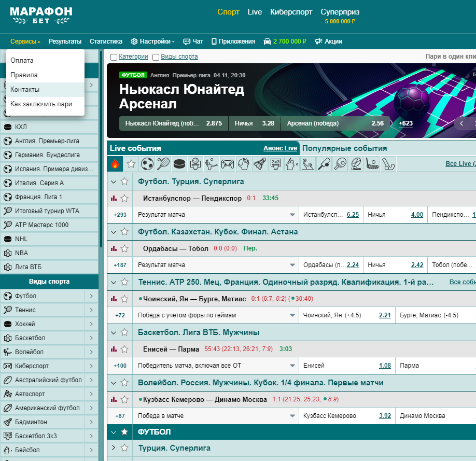
Task: Filter live events by 3x3 basketball icon
Action: tap(276, 164)
